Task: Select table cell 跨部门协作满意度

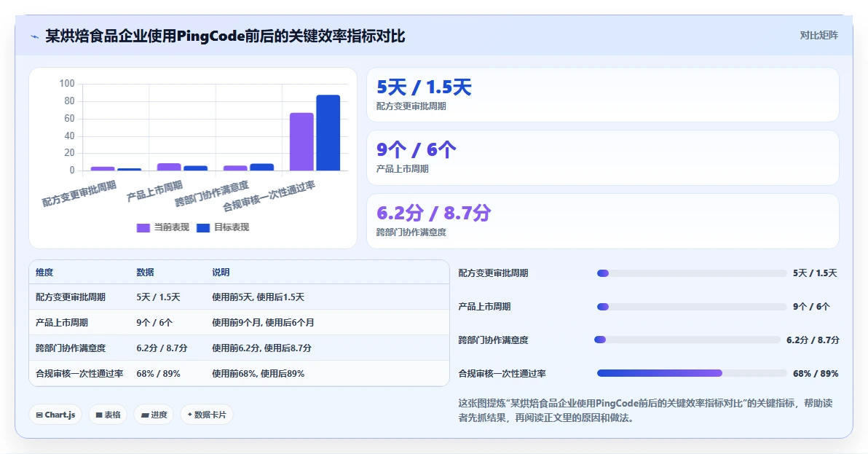Action: point(71,348)
